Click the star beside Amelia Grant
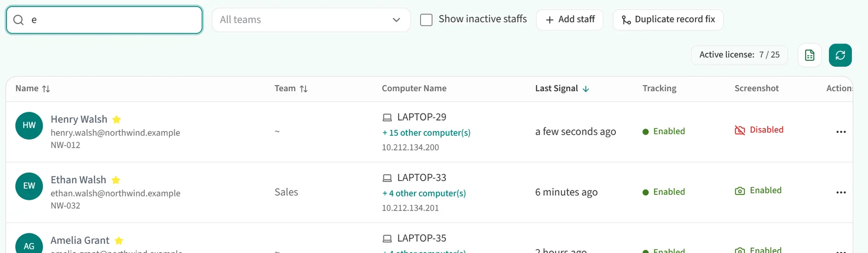868x253 pixels. 119,241
